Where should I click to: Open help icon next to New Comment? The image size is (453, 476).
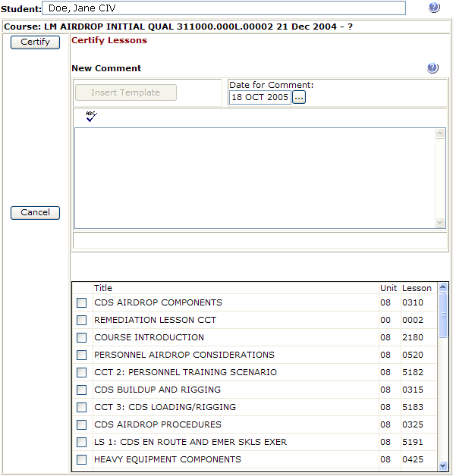[x=433, y=67]
